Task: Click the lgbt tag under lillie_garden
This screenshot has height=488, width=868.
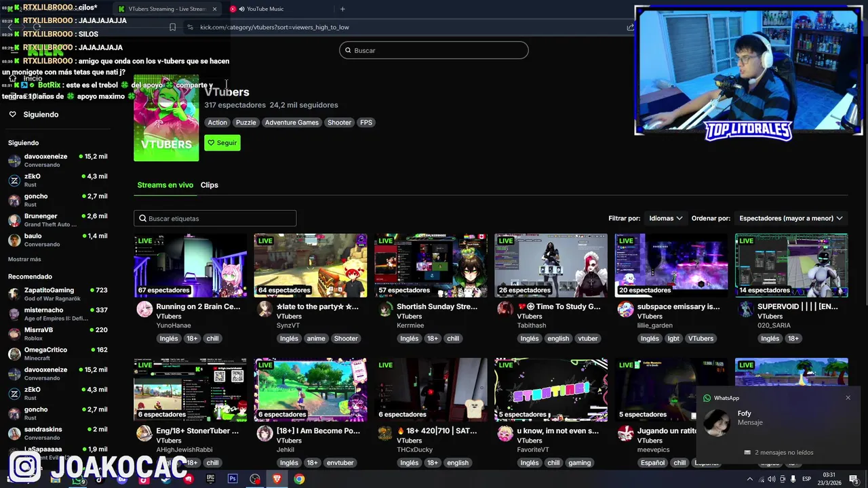Action: [673, 338]
